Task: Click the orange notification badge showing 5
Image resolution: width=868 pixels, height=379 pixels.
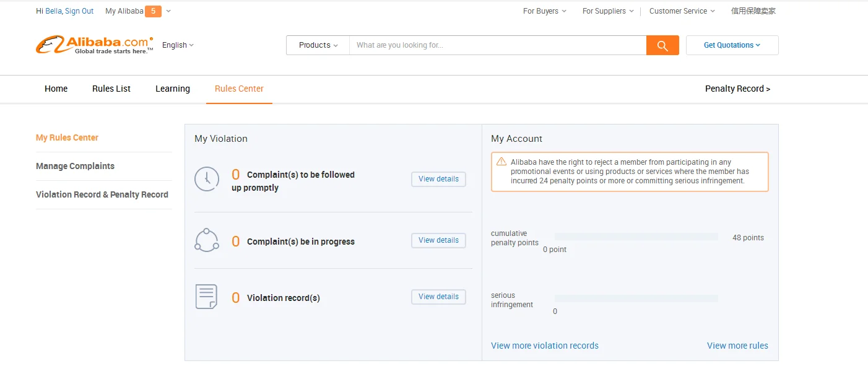Action: (153, 11)
